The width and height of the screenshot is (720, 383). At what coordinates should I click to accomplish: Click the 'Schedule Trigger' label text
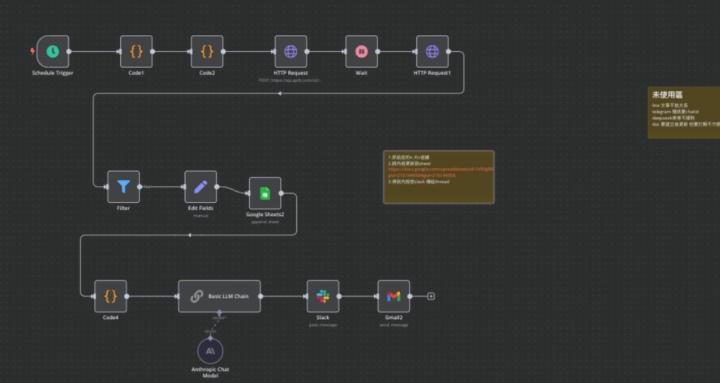pyautogui.click(x=52, y=73)
